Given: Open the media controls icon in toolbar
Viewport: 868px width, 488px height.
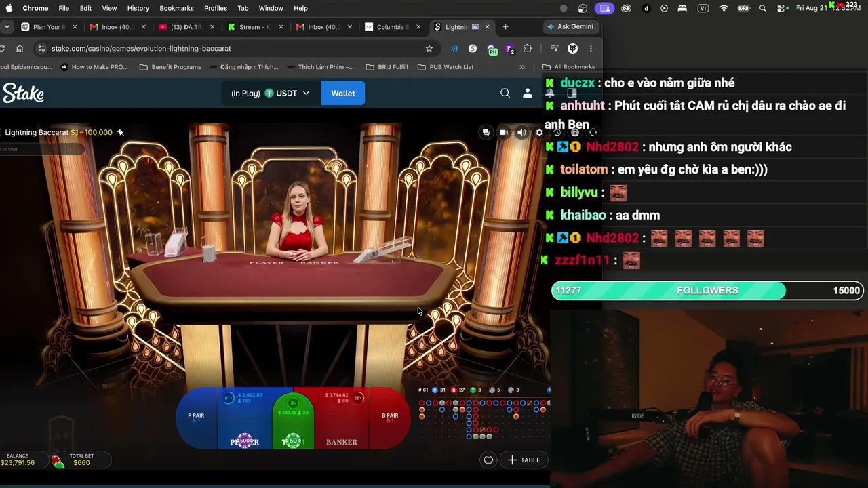Looking at the screenshot, I should 554,48.
